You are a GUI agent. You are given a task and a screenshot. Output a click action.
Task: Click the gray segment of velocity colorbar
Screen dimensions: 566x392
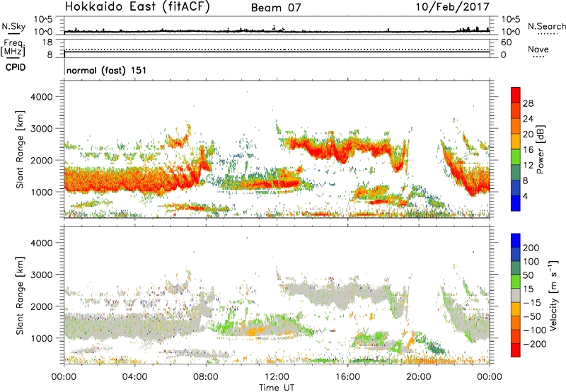(x=516, y=296)
